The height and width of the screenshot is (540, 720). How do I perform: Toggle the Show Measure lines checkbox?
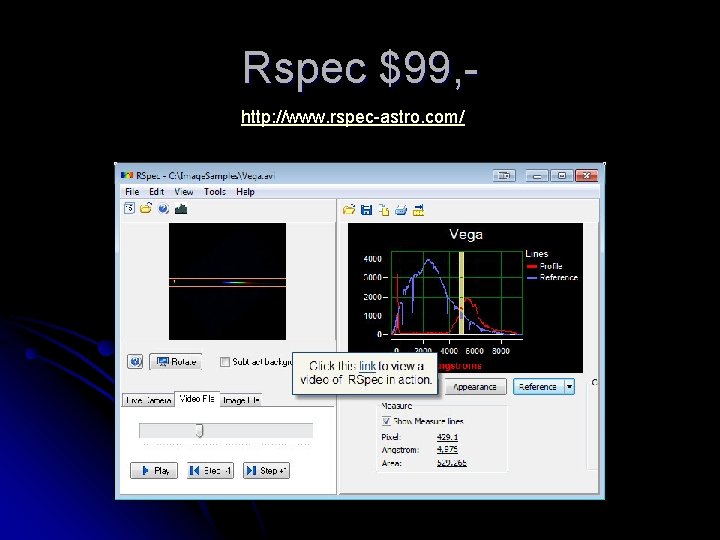tap(386, 421)
